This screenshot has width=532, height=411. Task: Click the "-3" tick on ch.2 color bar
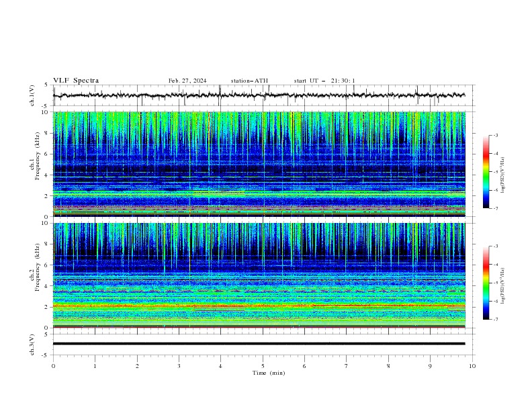(496, 246)
